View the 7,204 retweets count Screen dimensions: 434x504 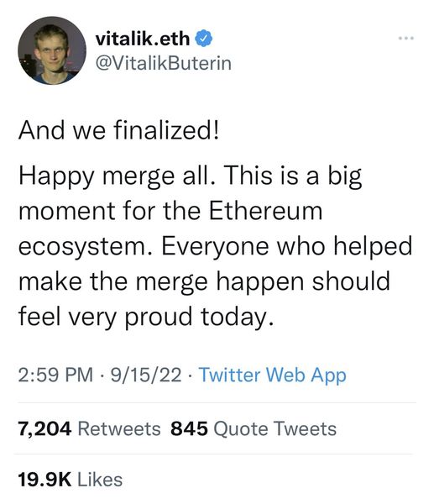tap(44, 429)
